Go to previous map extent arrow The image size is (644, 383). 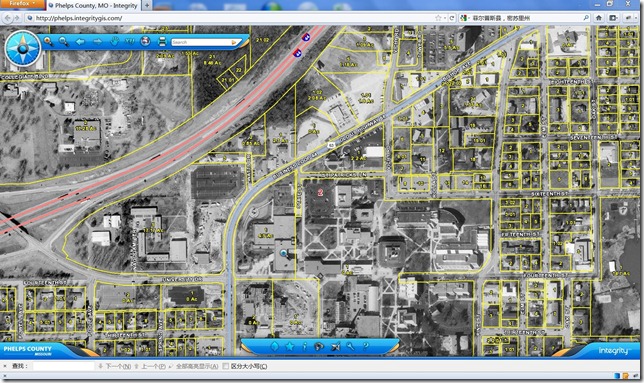[80, 41]
